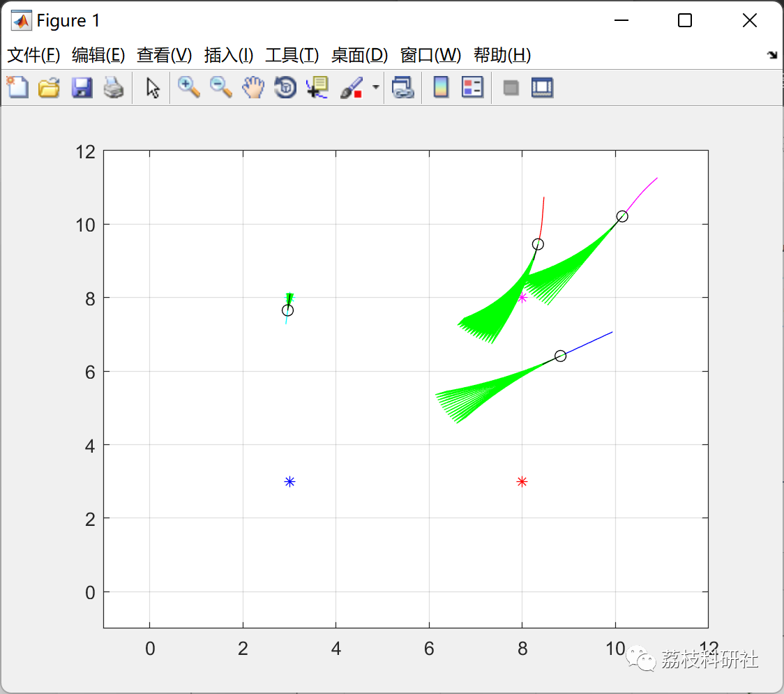The image size is (784, 694).
Task: Open the 窗口(W) menu
Action: tap(430, 55)
